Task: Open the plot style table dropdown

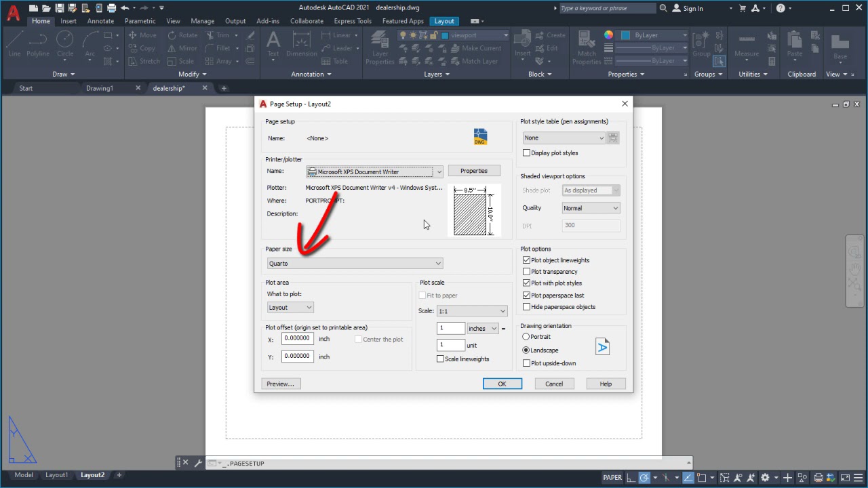Action: pos(564,138)
